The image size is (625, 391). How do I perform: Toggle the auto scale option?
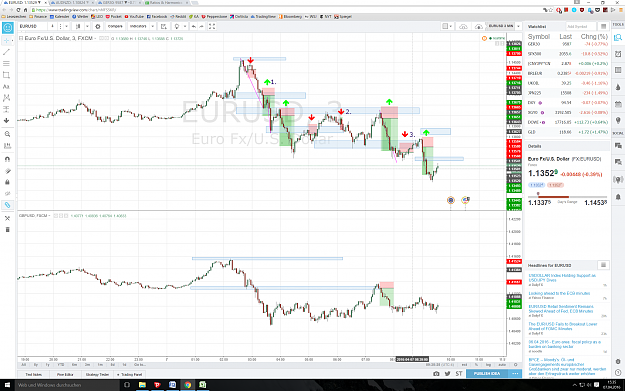[x=502, y=365]
